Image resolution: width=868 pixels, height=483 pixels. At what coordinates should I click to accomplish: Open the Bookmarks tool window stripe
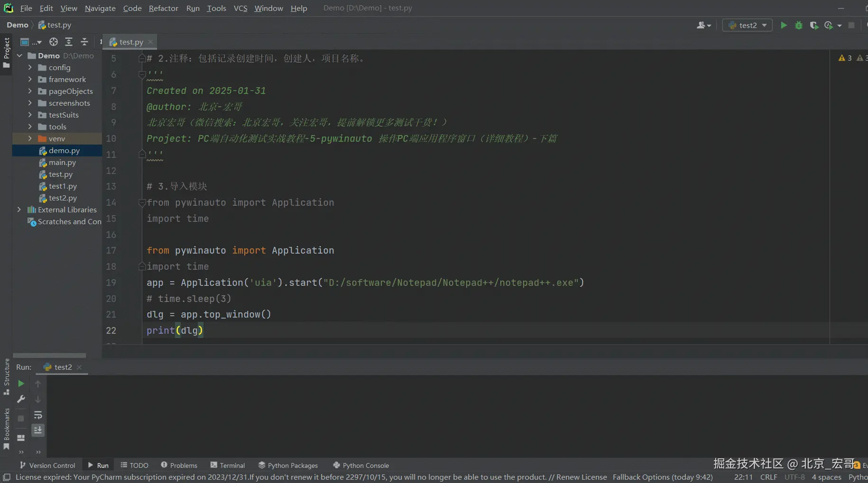pos(6,429)
